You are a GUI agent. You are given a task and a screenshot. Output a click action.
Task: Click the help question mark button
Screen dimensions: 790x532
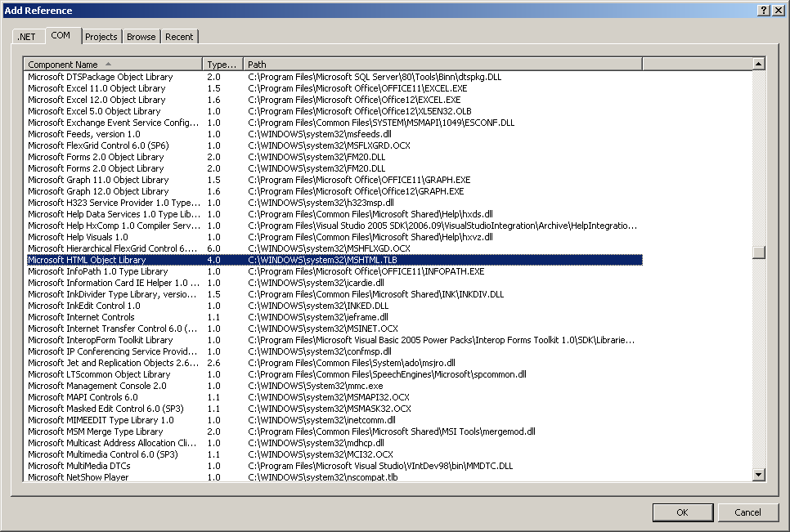coord(764,11)
